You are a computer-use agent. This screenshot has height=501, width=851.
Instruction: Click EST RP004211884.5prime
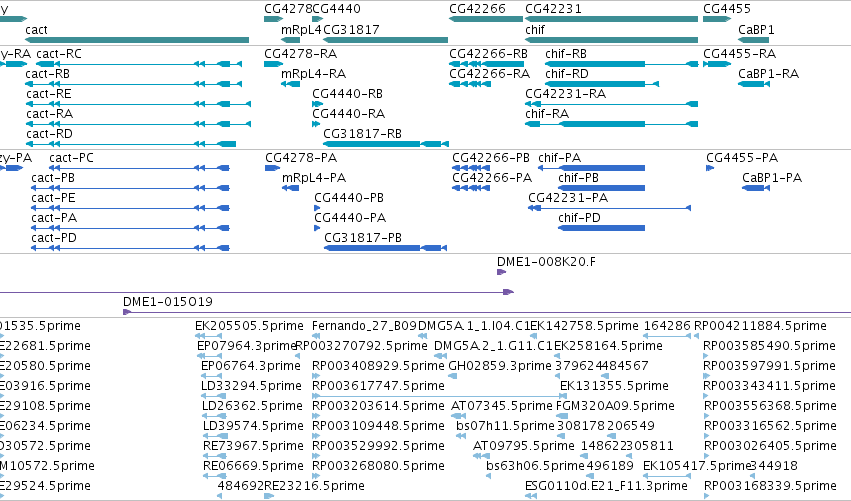tap(697, 337)
